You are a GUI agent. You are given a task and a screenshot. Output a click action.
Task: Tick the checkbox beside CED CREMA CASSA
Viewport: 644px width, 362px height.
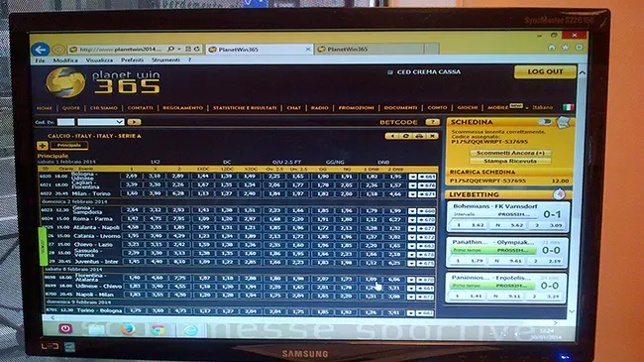click(x=389, y=72)
